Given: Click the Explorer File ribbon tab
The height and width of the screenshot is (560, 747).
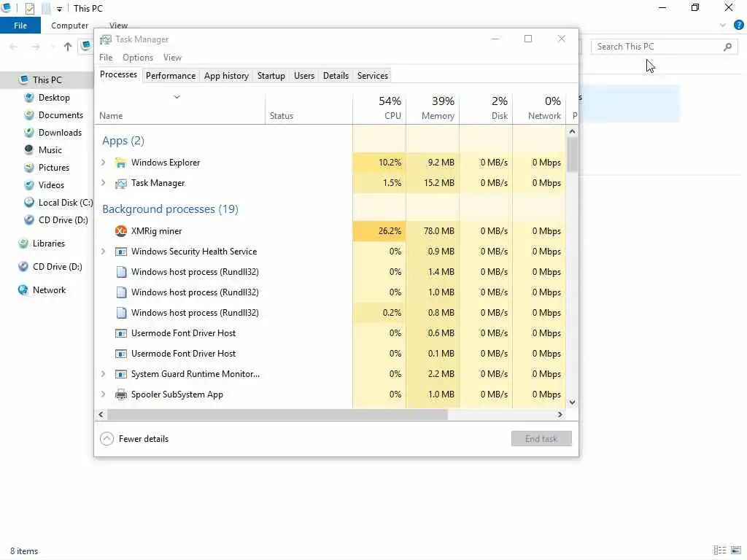Looking at the screenshot, I should point(20,26).
